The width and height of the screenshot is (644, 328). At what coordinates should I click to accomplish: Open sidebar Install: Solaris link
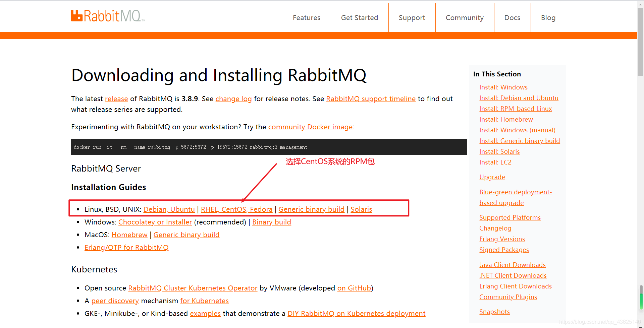(x=499, y=152)
